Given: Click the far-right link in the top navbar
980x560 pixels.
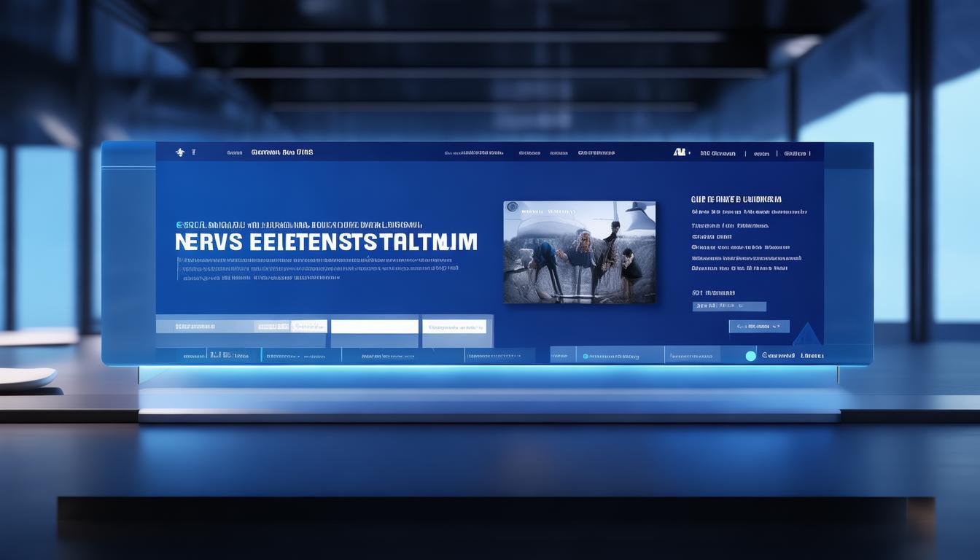Looking at the screenshot, I should 796,153.
